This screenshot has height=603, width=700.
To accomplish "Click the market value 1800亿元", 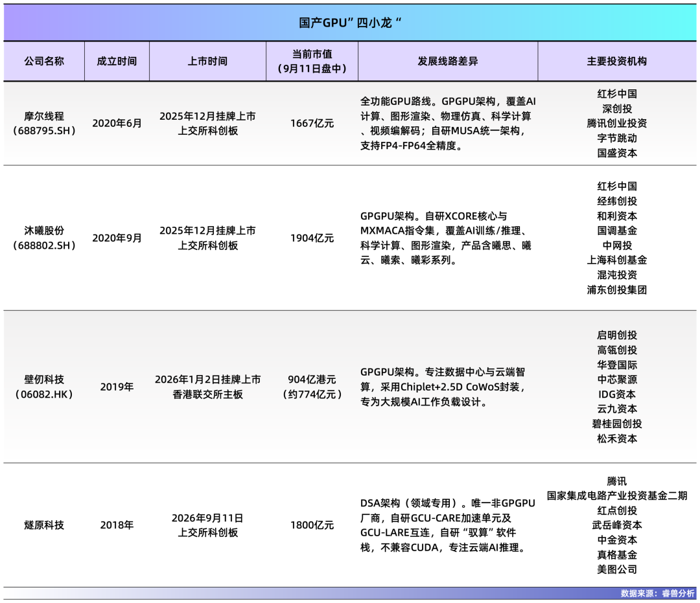I will point(312,525).
